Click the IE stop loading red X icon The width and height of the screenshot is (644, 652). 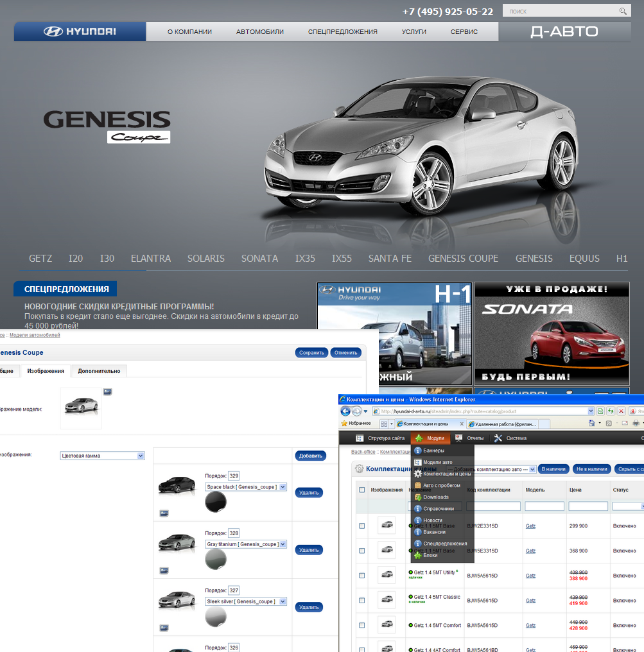621,411
